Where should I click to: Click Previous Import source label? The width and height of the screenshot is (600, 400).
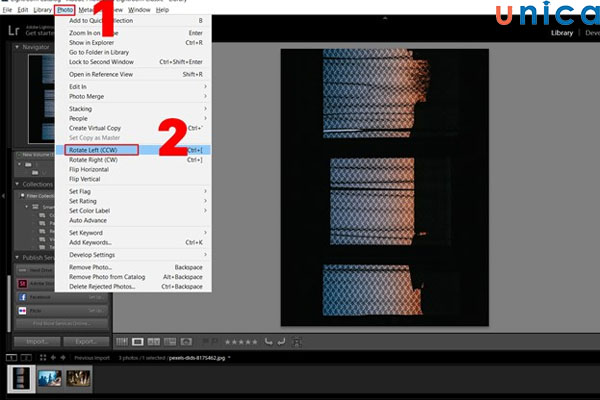[x=92, y=358]
